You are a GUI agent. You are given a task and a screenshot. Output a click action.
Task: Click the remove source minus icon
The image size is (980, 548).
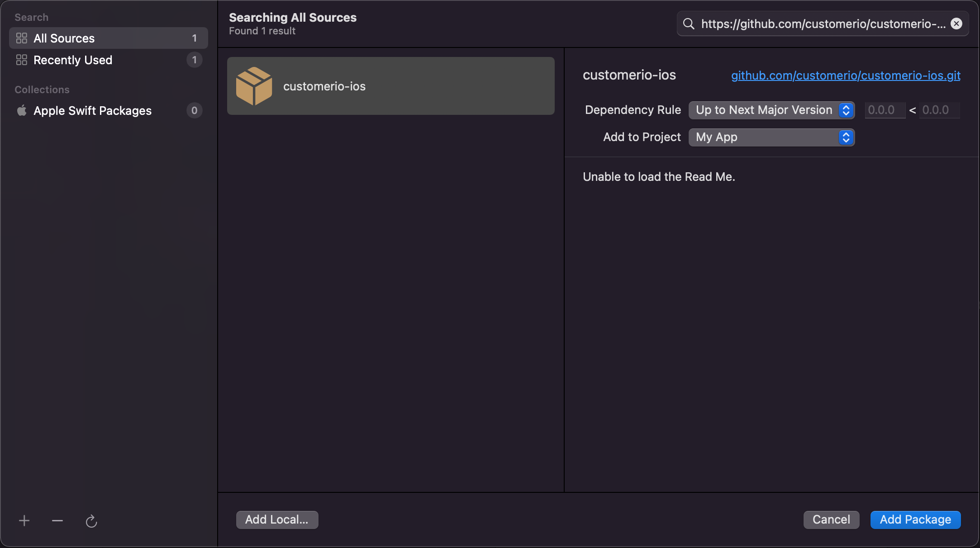tap(57, 519)
